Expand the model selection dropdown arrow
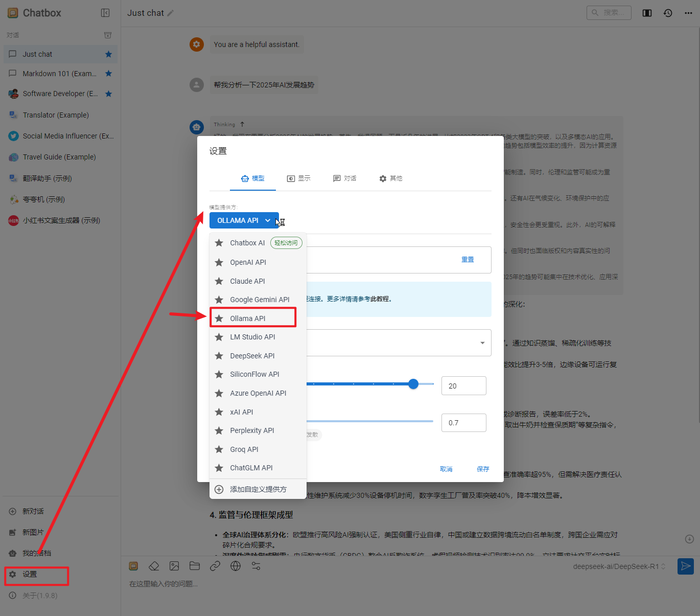Viewport: 700px width, 616px height. (x=482, y=343)
